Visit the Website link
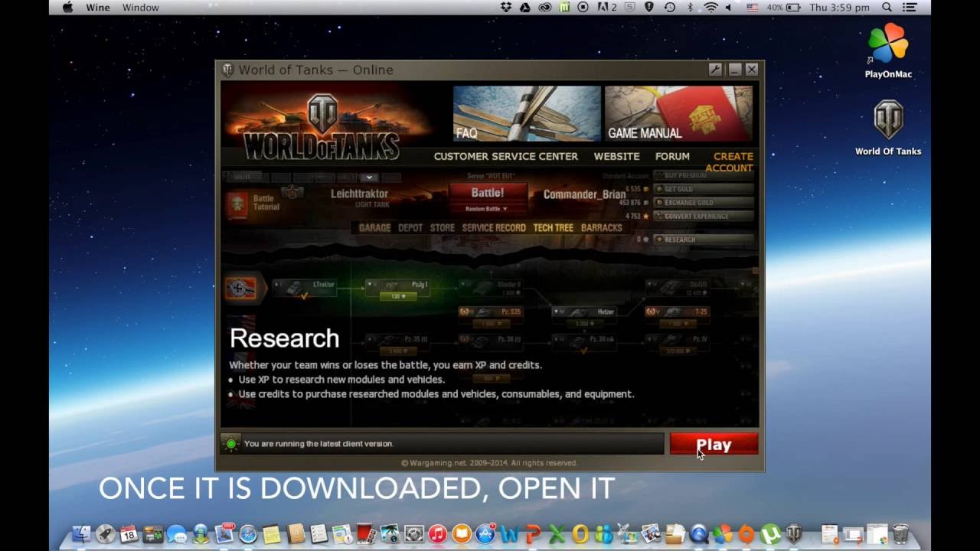 pyautogui.click(x=617, y=156)
